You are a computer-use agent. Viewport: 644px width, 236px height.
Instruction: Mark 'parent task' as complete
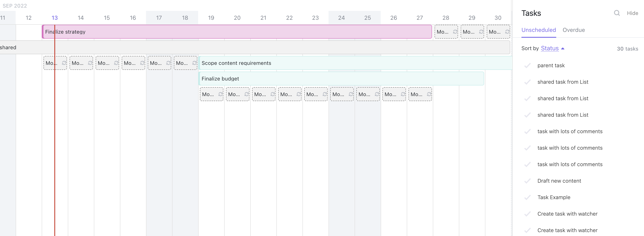(x=528, y=66)
